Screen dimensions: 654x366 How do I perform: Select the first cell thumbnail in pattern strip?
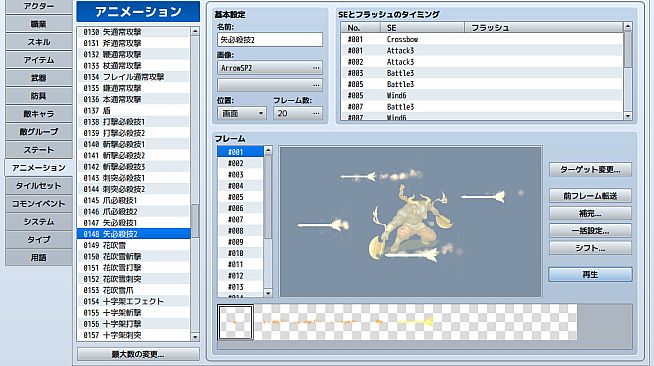click(x=235, y=322)
